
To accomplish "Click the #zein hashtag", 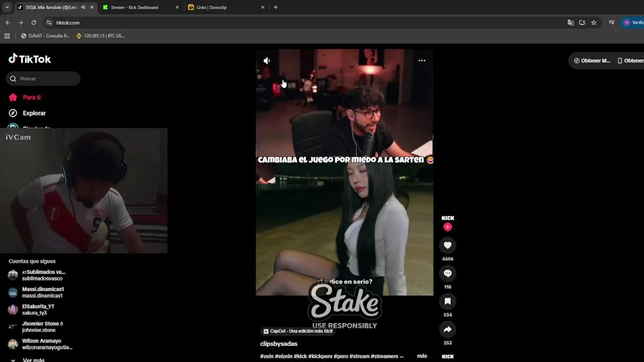I will coord(267,356).
